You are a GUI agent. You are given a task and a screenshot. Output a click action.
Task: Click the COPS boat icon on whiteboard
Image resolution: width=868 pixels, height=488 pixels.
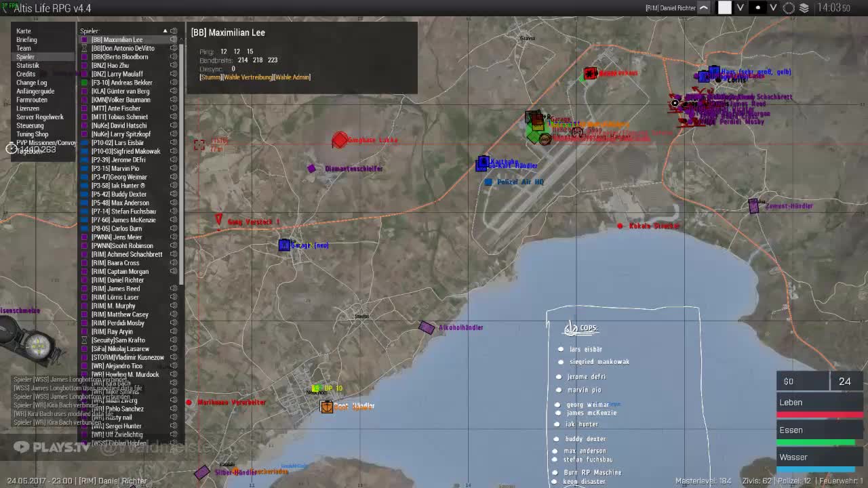pyautogui.click(x=571, y=329)
